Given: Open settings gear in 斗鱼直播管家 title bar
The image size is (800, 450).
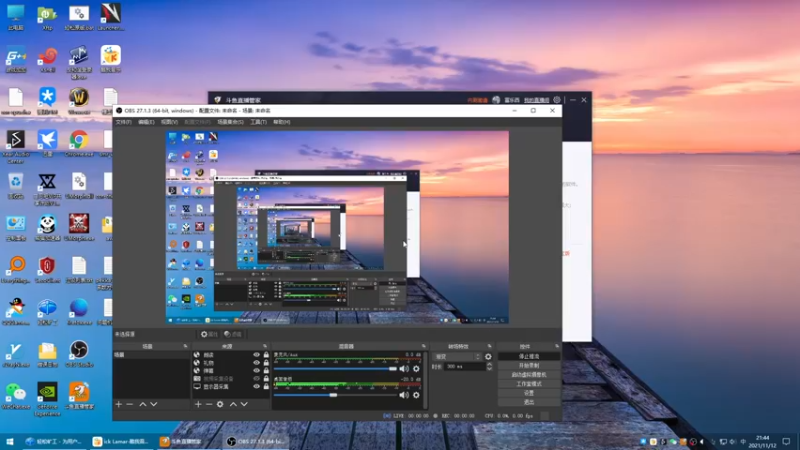Looking at the screenshot, I should [x=557, y=99].
